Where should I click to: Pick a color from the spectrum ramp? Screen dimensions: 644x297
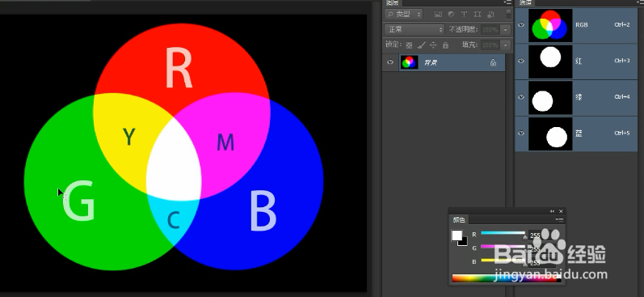506,279
